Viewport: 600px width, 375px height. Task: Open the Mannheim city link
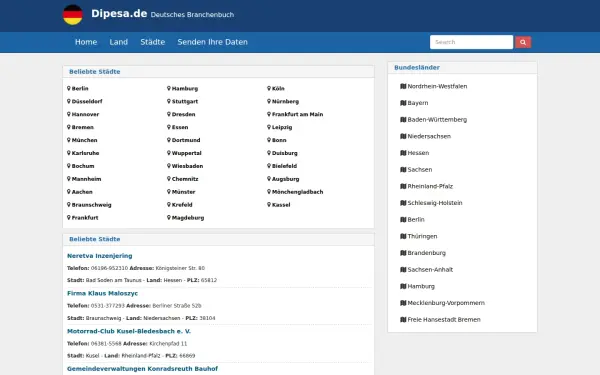pos(86,179)
